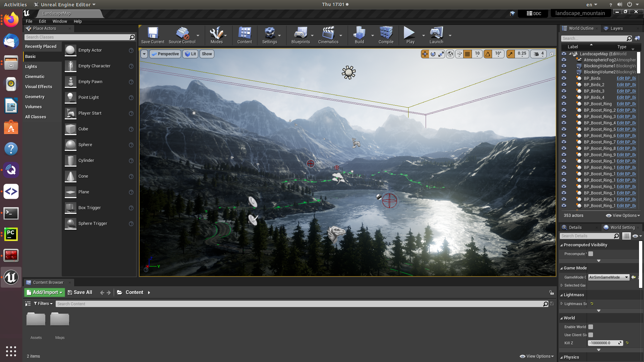The image size is (644, 362).
Task: Toggle visibility of BP_Birds actor
Action: pyautogui.click(x=564, y=78)
